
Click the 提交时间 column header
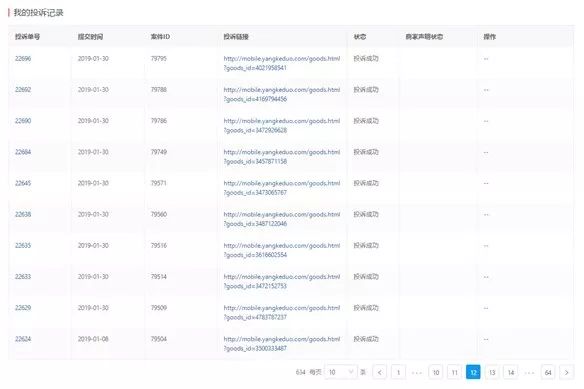coord(90,37)
